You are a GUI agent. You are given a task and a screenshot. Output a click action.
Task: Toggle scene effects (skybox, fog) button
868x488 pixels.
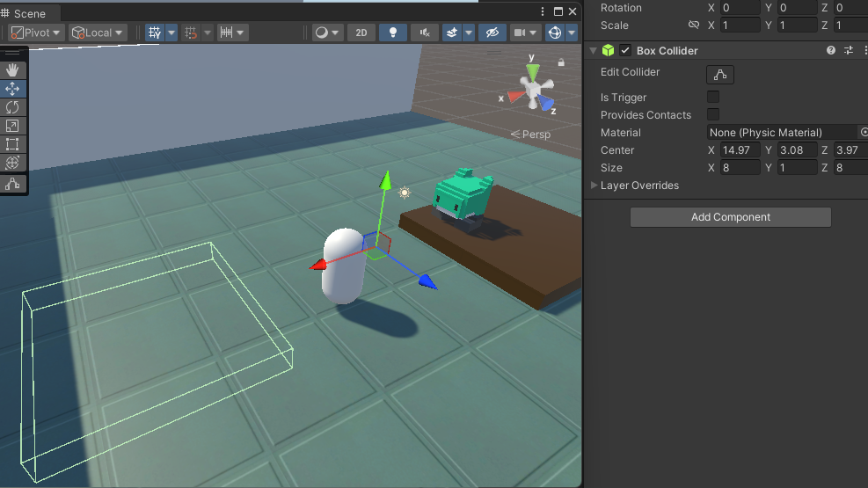pyautogui.click(x=452, y=33)
